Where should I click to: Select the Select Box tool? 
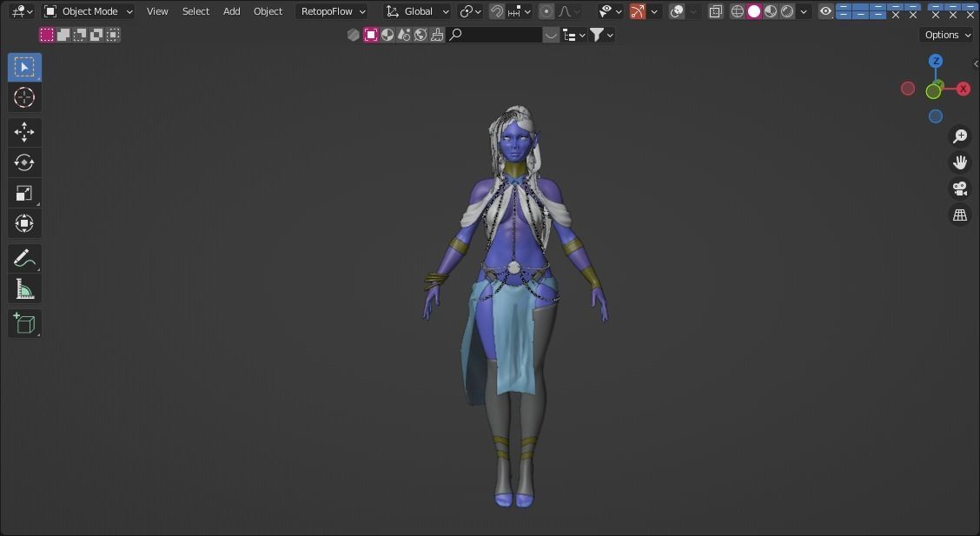[x=24, y=68]
